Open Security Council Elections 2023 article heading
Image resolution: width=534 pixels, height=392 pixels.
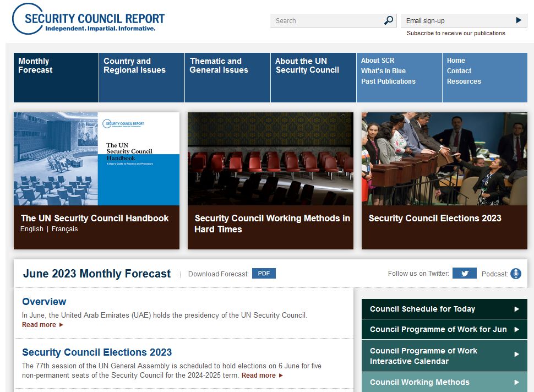(x=97, y=352)
